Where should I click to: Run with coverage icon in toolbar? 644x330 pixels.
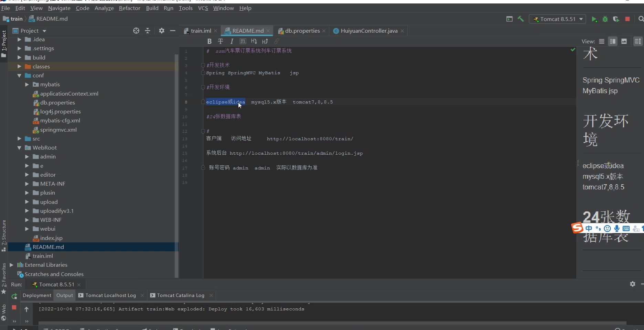click(616, 19)
